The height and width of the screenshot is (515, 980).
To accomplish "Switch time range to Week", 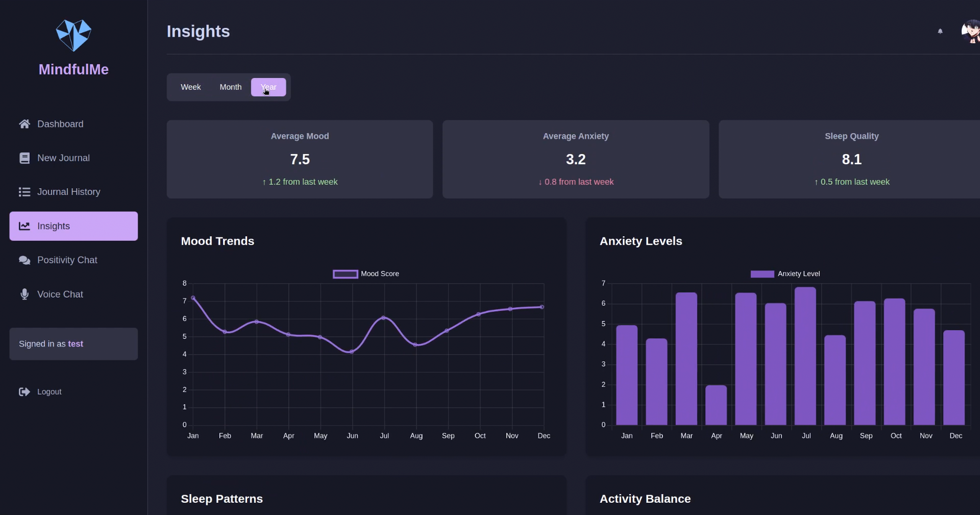I will click(x=191, y=87).
